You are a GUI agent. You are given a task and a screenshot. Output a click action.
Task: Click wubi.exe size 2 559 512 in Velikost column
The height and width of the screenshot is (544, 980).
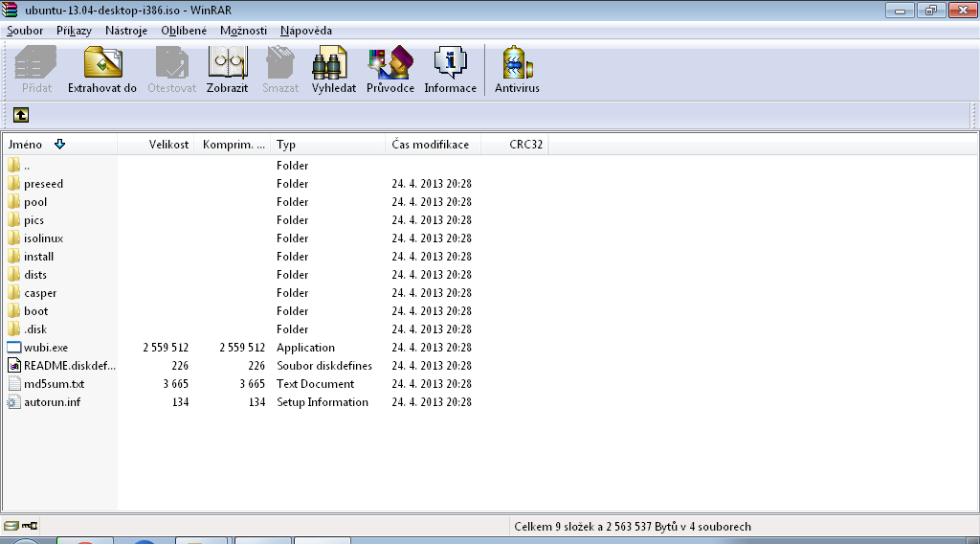coord(166,347)
